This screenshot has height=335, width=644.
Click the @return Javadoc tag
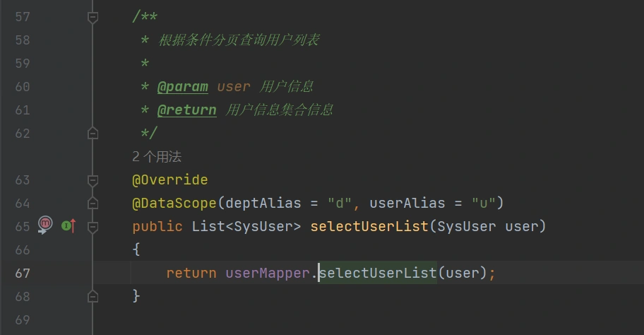[x=186, y=110]
